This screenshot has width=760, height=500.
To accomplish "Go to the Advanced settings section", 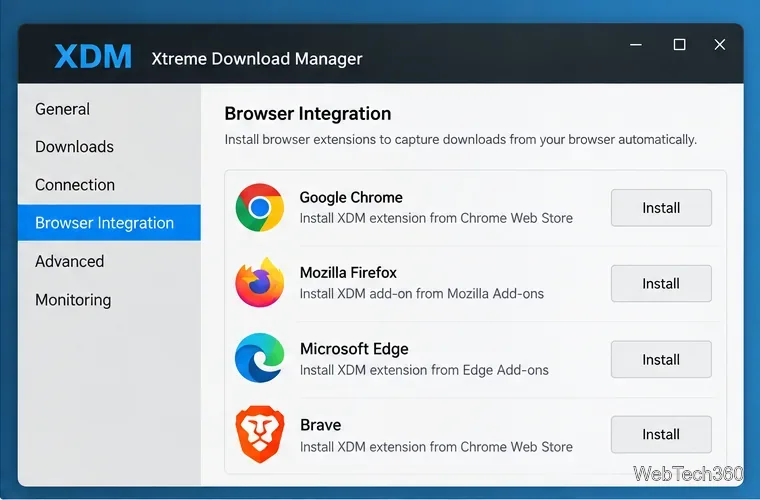I will tap(109, 261).
